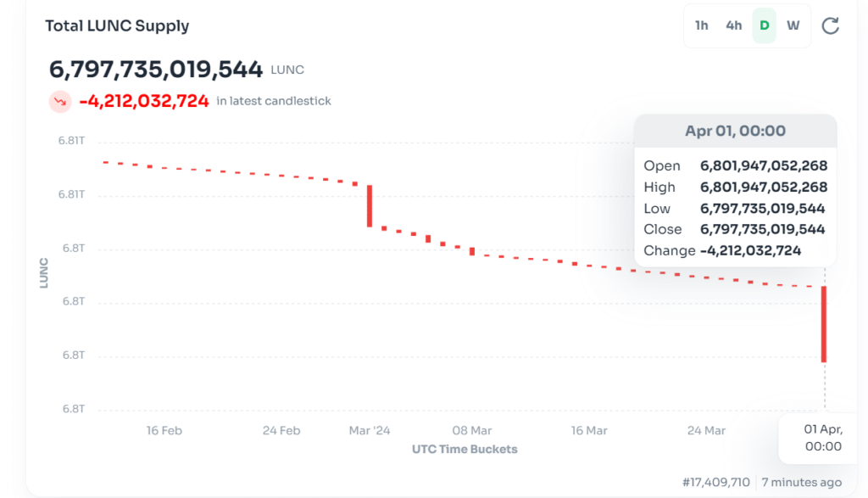Switch chart interval to 1h
Viewport: 868px width, 498px height.
coord(702,25)
